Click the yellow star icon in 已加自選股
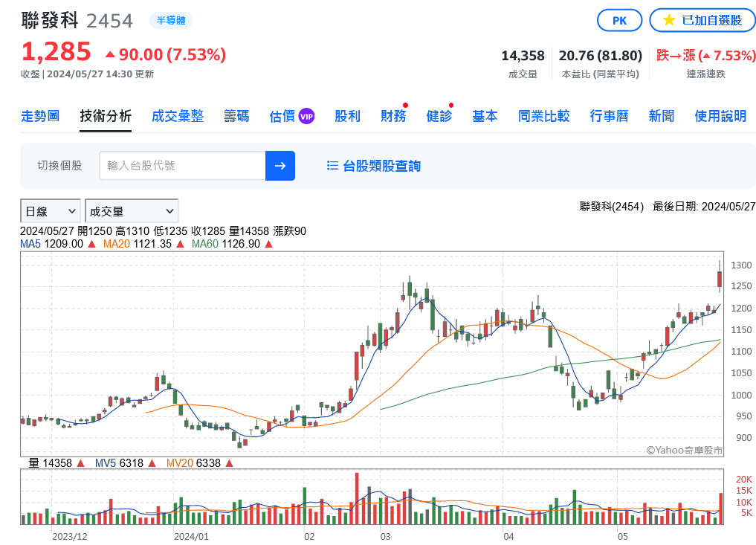The width and height of the screenshot is (756, 545). tap(669, 20)
